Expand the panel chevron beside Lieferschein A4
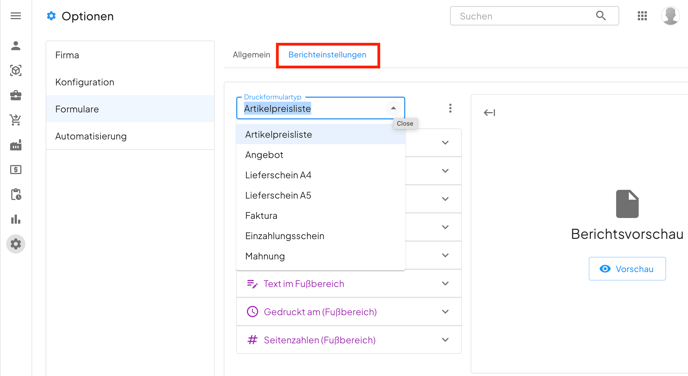688x376 pixels. (x=445, y=171)
